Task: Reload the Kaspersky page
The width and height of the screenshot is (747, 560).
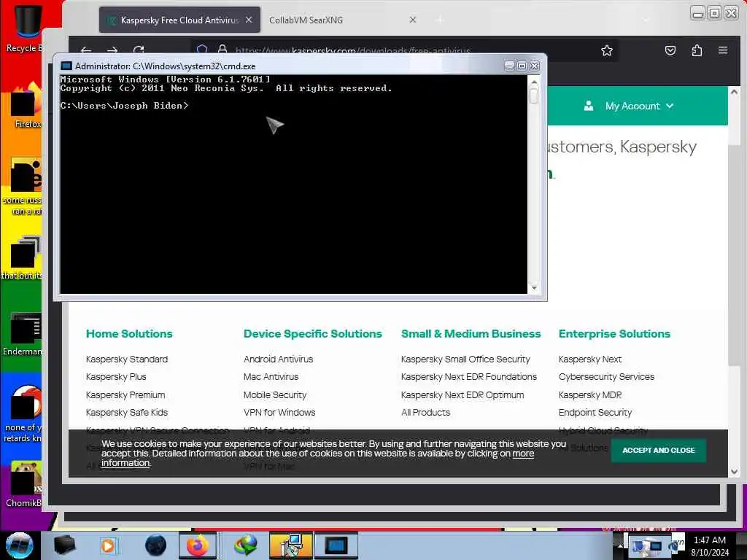Action: (139, 50)
